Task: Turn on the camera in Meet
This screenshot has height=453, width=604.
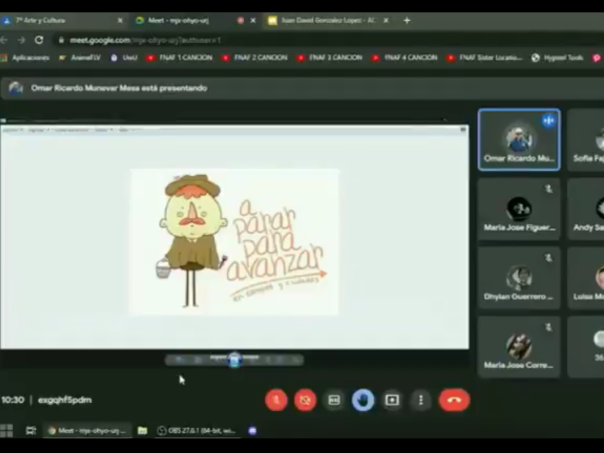Action: pos(305,400)
